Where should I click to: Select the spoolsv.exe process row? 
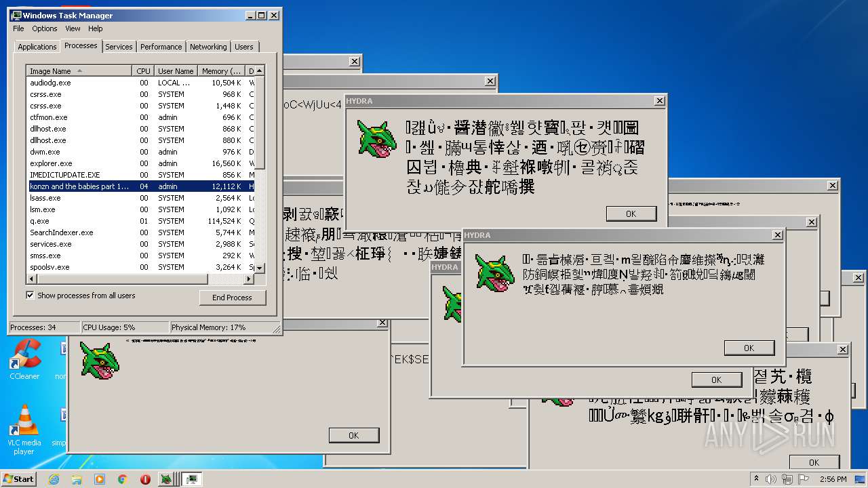[x=140, y=267]
